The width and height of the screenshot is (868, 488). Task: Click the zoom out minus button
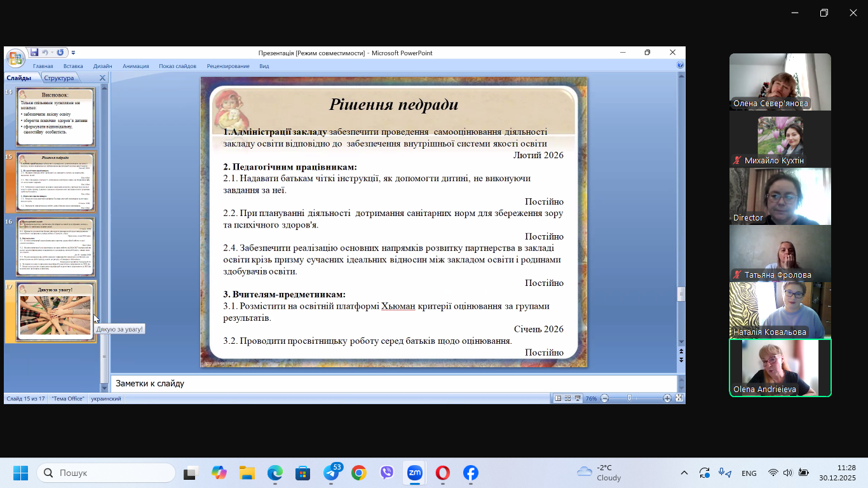click(x=604, y=398)
